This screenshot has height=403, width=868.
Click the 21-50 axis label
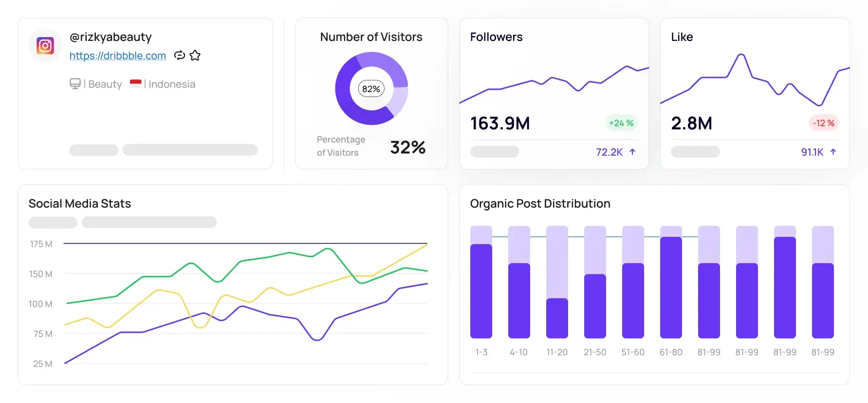point(595,352)
